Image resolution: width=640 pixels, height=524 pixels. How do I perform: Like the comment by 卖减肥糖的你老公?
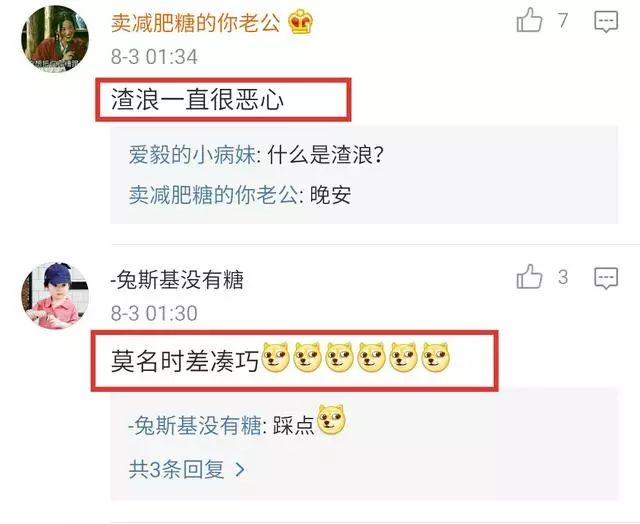[x=529, y=20]
